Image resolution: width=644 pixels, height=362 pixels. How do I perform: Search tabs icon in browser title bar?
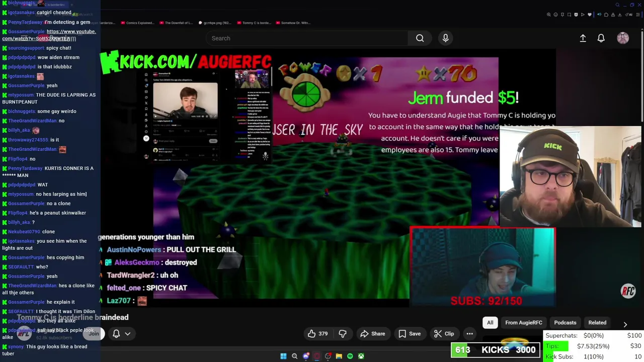617,5
